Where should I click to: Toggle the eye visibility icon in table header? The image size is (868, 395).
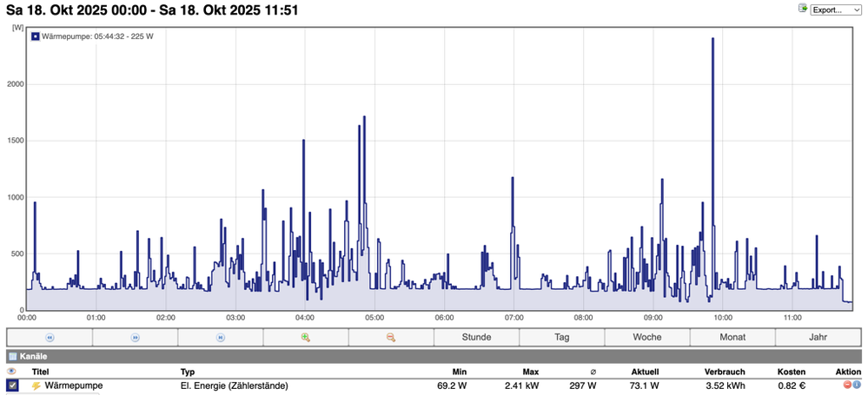[12, 371]
